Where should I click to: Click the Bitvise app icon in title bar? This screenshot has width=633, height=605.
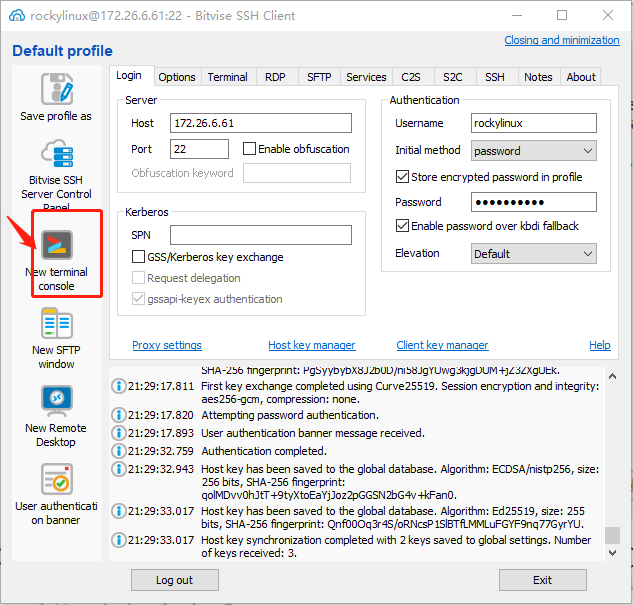(17, 16)
